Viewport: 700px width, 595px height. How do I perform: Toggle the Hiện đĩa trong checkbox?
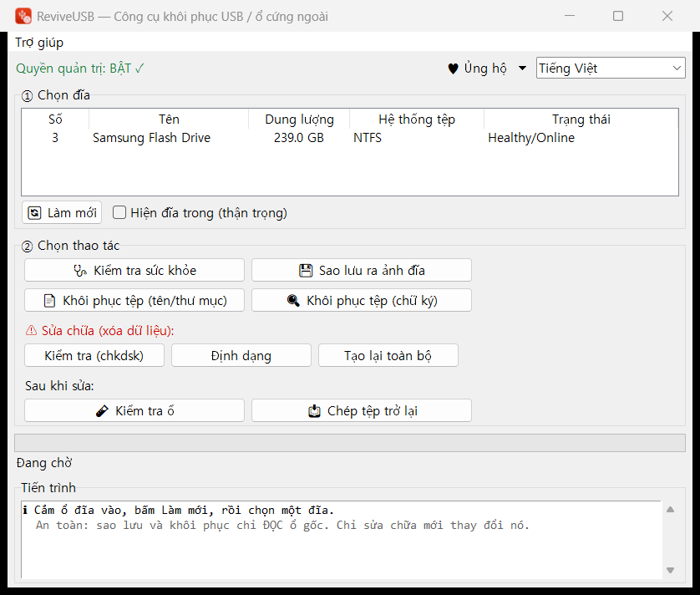pos(119,212)
